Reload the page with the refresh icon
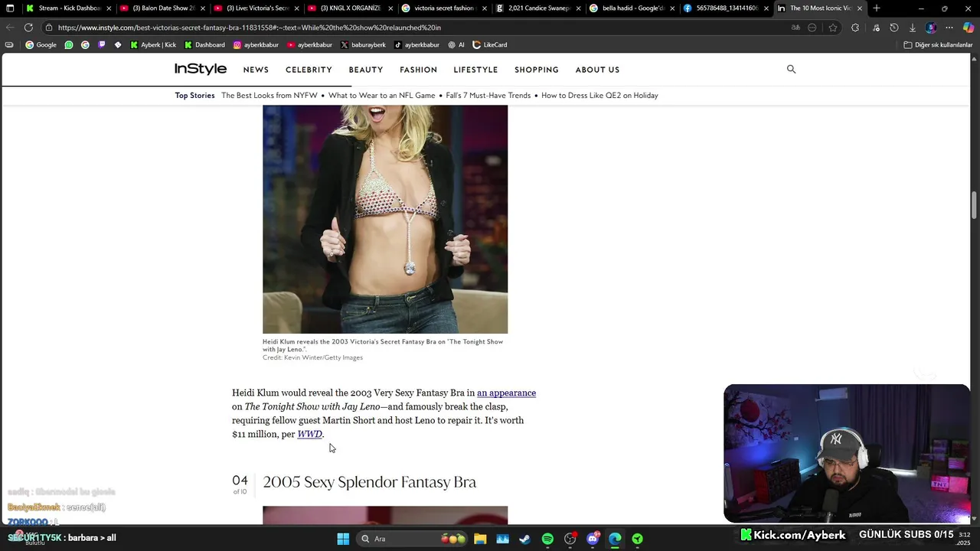 click(28, 28)
